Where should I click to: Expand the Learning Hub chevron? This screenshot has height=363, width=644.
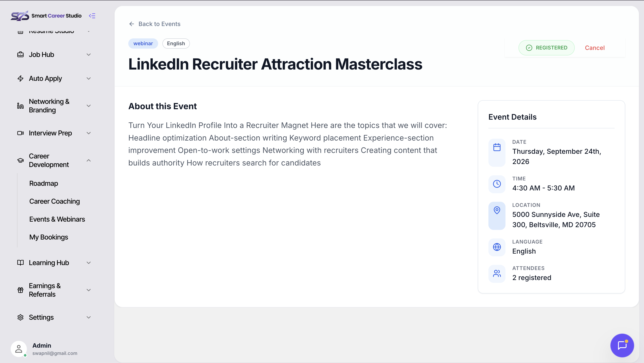(89, 263)
